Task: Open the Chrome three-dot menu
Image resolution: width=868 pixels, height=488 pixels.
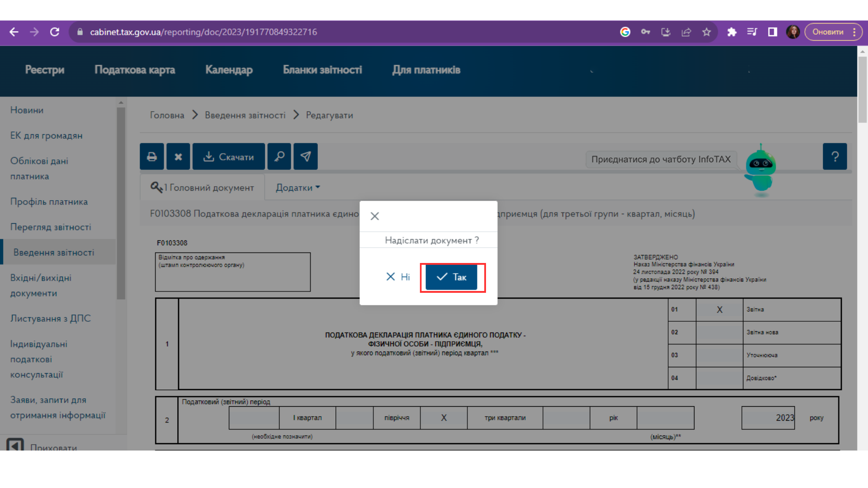Action: click(x=854, y=32)
